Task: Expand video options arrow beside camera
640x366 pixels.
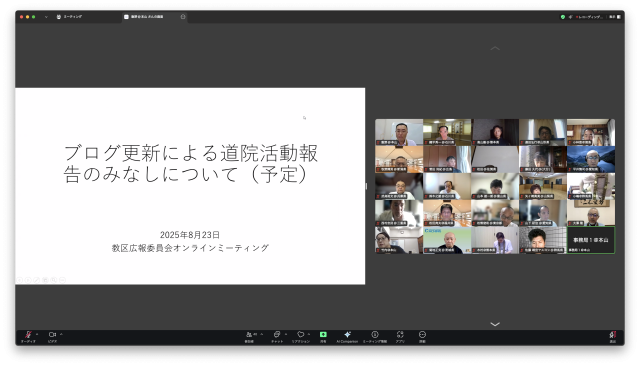Action: (x=61, y=334)
